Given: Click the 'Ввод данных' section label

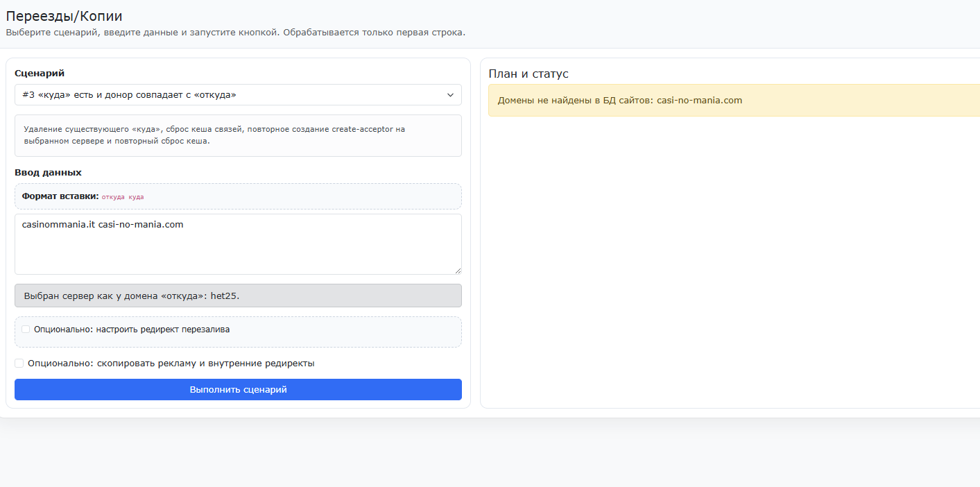Looking at the screenshot, I should point(48,173).
